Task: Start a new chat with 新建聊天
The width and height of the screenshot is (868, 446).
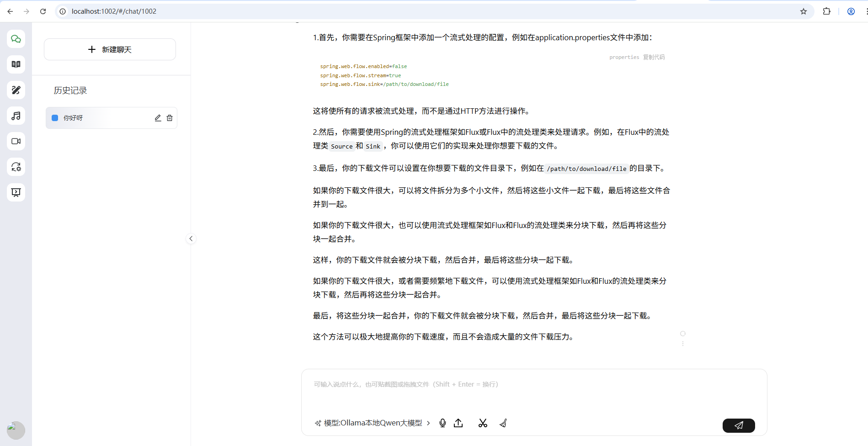Action: 110,49
